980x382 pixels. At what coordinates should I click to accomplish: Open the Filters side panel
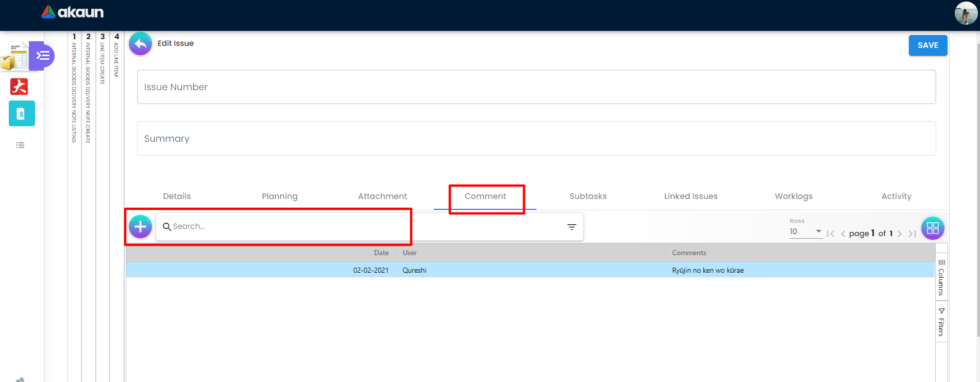click(x=941, y=322)
